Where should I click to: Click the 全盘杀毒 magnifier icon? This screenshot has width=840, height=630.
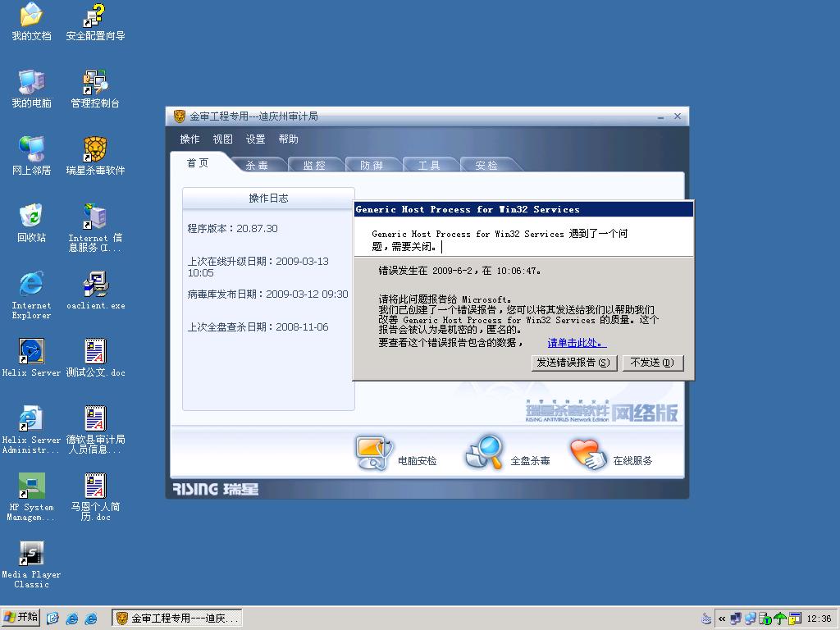pos(485,452)
